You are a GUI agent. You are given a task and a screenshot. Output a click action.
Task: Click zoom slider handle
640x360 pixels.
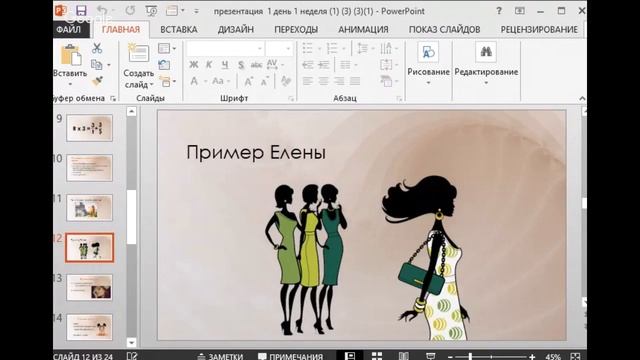click(470, 357)
